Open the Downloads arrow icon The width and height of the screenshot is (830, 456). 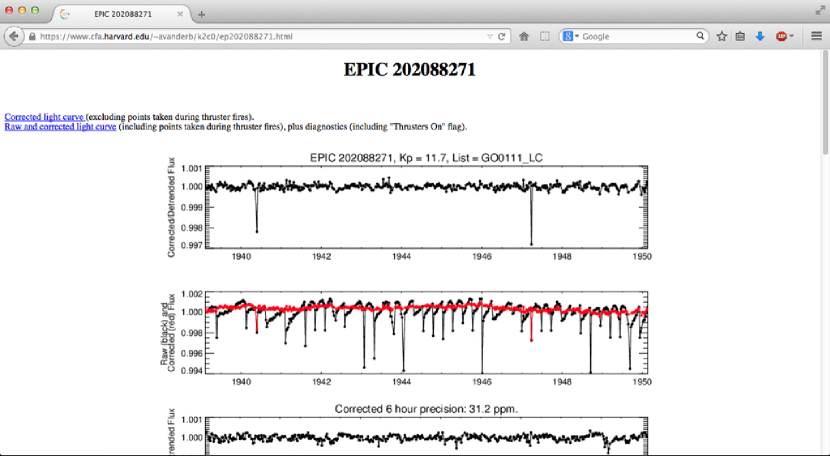tap(760, 36)
